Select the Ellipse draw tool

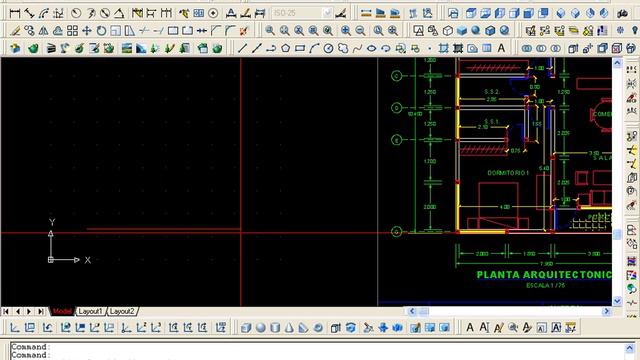[x=371, y=49]
